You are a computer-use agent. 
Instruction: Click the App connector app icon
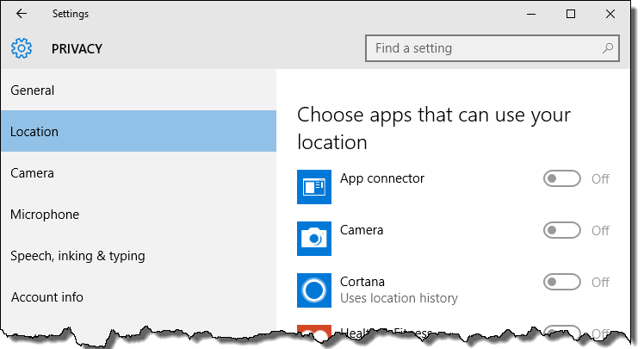(314, 187)
